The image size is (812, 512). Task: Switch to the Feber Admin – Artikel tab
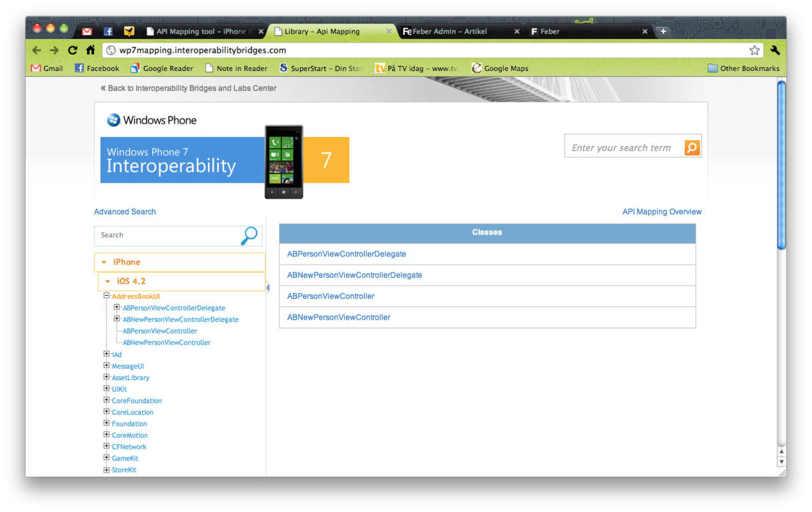[x=450, y=31]
